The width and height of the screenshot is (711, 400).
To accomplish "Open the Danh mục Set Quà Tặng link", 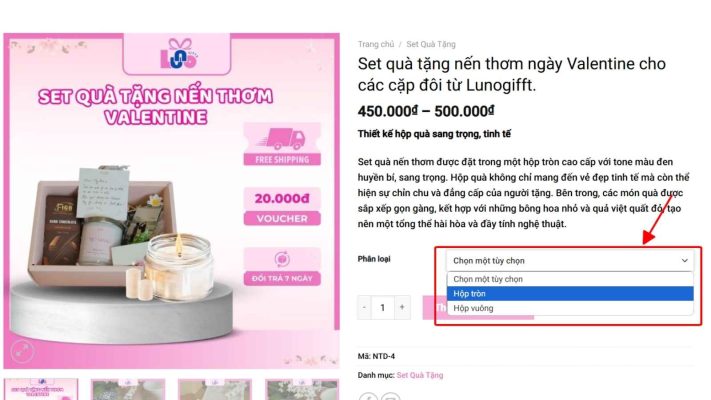I will click(x=420, y=375).
